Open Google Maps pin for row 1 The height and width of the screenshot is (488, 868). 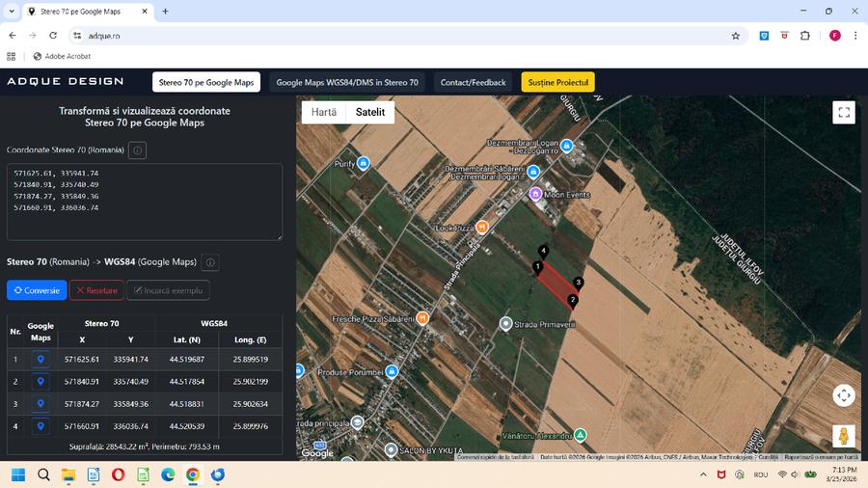pos(41,360)
